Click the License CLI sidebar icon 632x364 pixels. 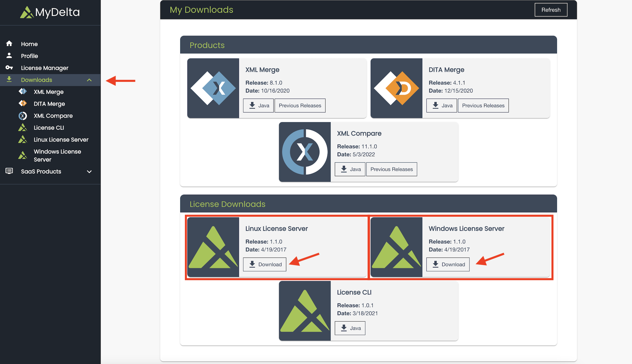click(23, 128)
